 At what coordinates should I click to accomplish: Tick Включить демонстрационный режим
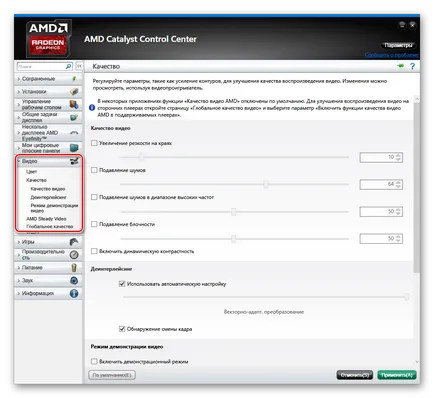(94, 361)
